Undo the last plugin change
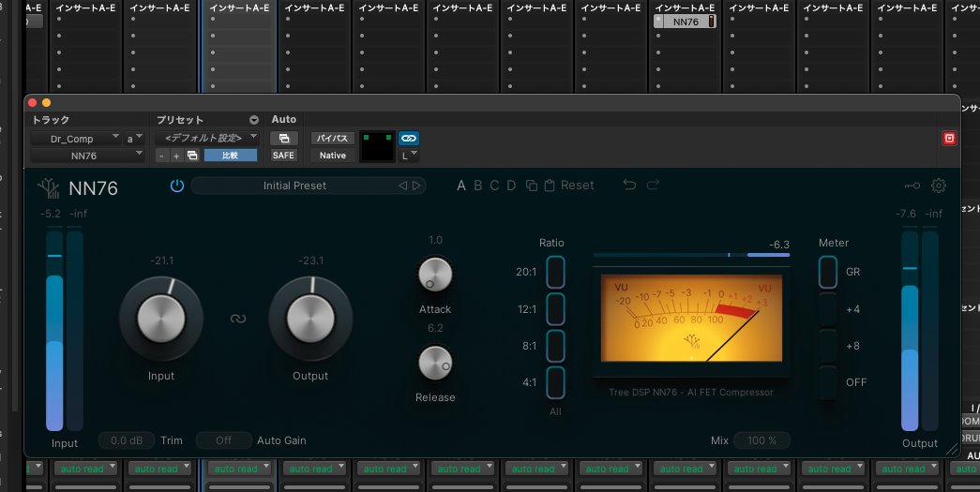The width and height of the screenshot is (980, 492). point(629,185)
